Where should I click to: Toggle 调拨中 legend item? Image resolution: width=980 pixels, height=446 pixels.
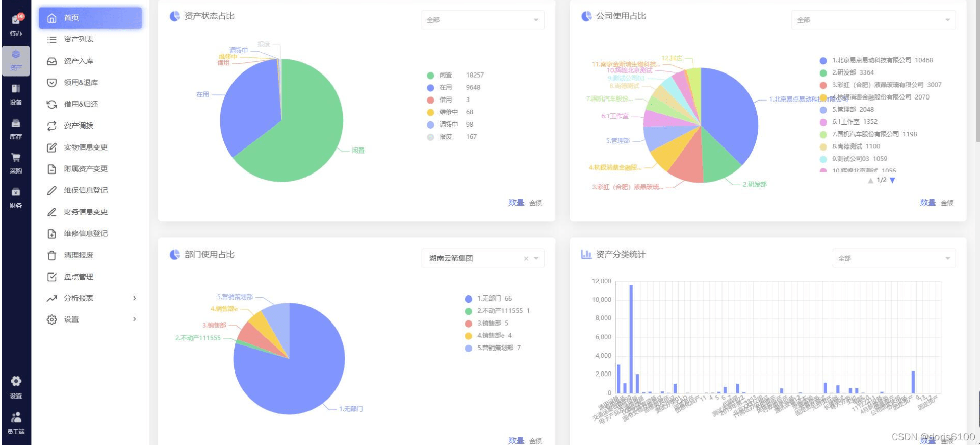(450, 124)
